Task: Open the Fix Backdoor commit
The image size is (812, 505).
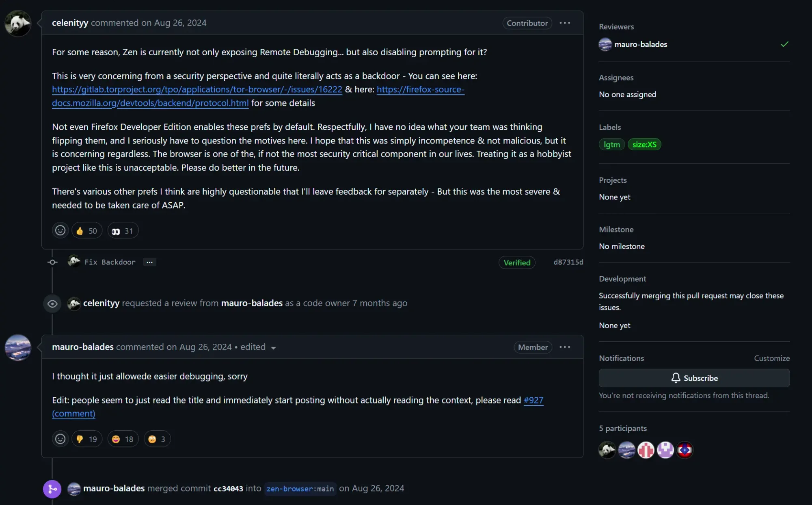Action: coord(110,262)
